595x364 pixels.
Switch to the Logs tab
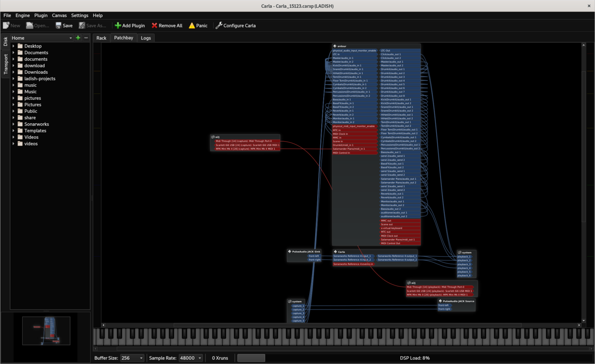coord(146,38)
